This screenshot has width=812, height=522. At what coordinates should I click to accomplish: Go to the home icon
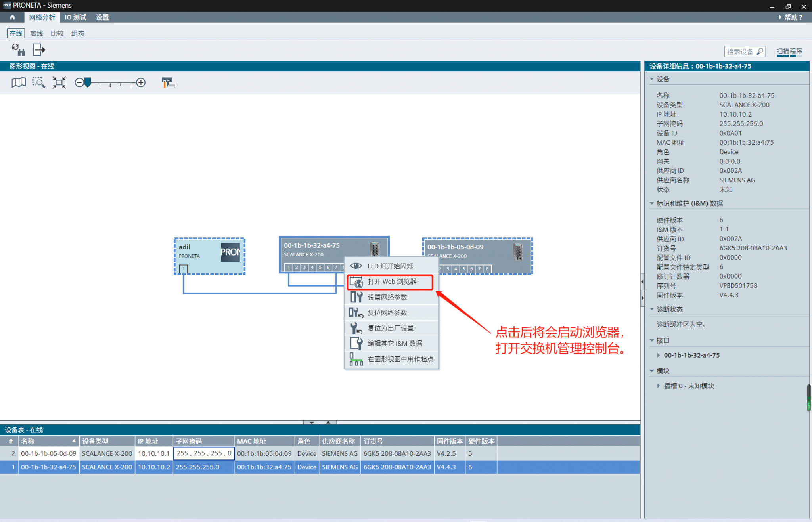coord(12,17)
